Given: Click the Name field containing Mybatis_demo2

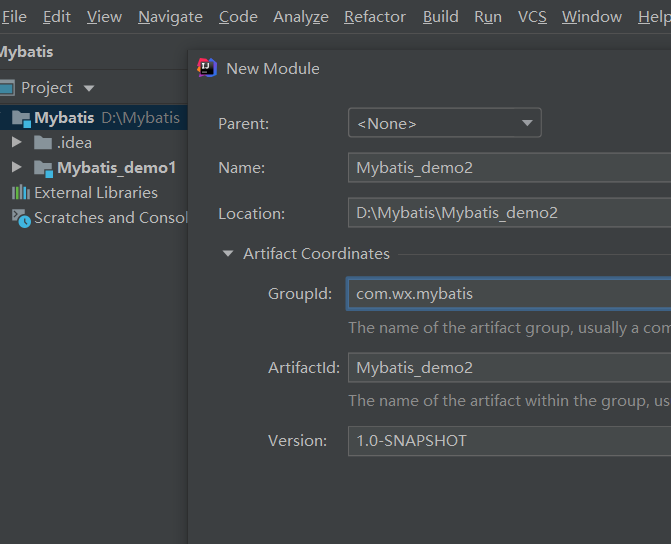Looking at the screenshot, I should pyautogui.click(x=510, y=168).
